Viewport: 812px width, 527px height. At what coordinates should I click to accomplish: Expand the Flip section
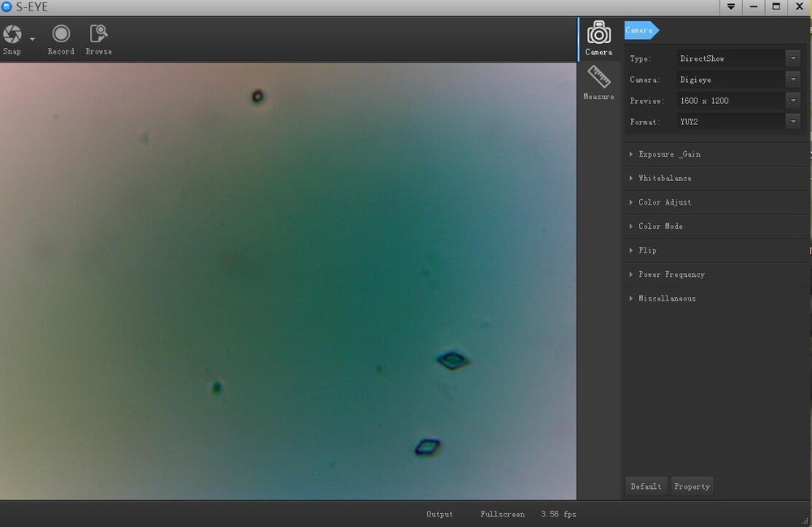pyautogui.click(x=647, y=250)
